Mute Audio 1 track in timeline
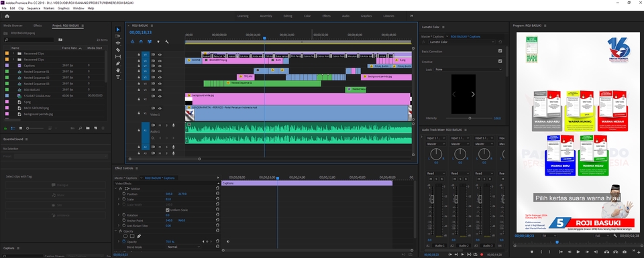 point(160,125)
